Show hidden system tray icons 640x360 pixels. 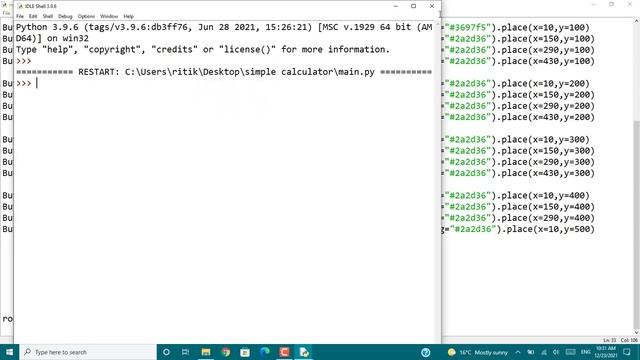[x=518, y=352]
